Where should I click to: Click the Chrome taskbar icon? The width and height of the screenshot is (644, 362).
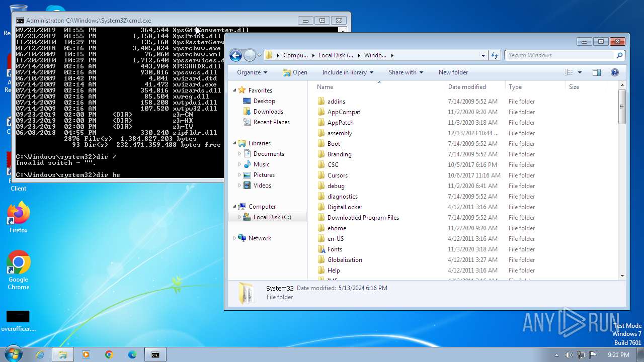click(x=109, y=354)
